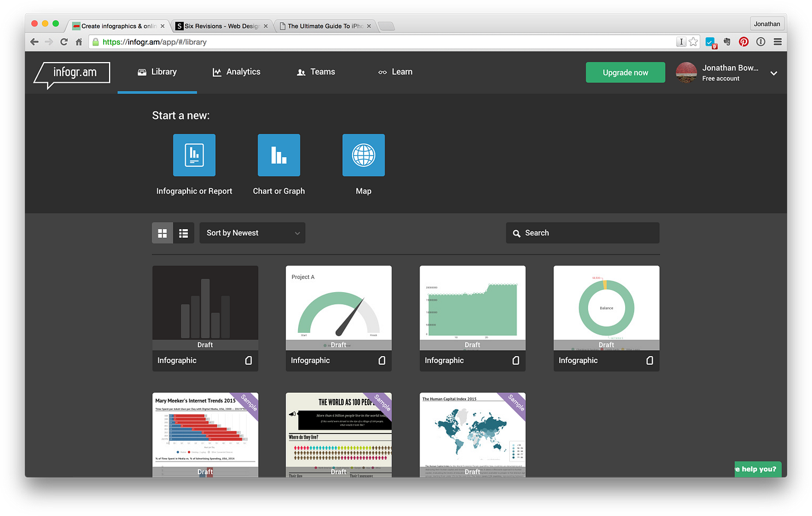Start a new Infographic or Report
Screen dimensions: 812x516
coord(194,155)
